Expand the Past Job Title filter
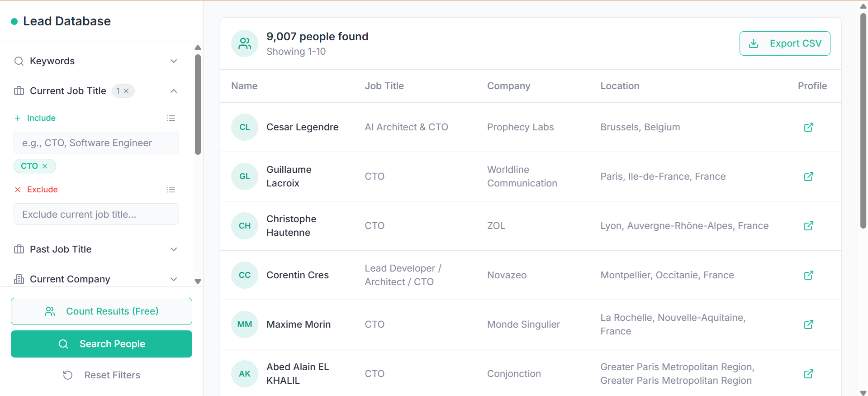Screen dimensions: 868x396 (x=173, y=249)
